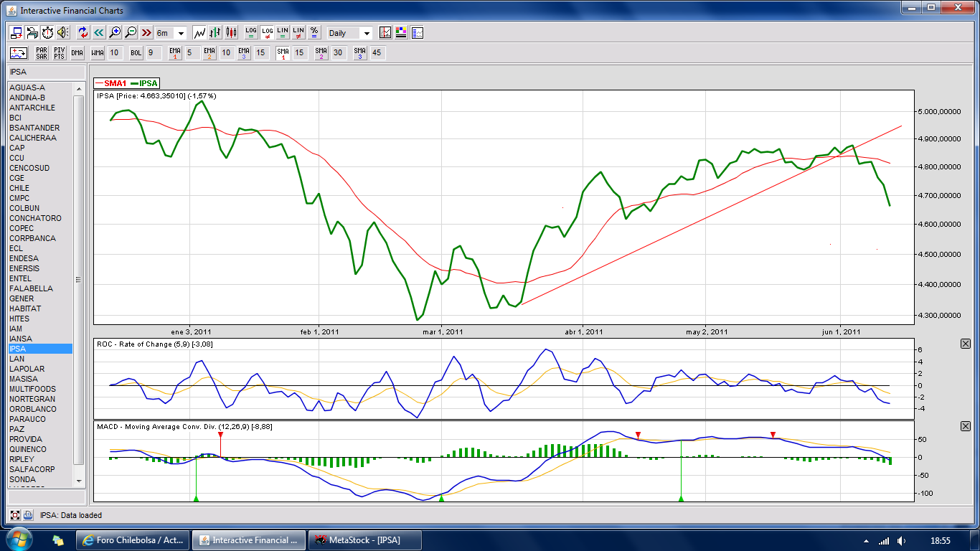Viewport: 980px width, 551px height.
Task: Toggle the BOL Bollinger bands indicator
Action: [x=136, y=53]
